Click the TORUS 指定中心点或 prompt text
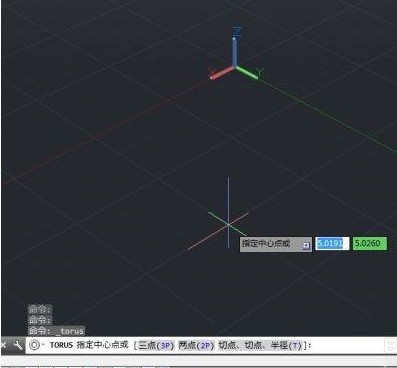 click(89, 345)
